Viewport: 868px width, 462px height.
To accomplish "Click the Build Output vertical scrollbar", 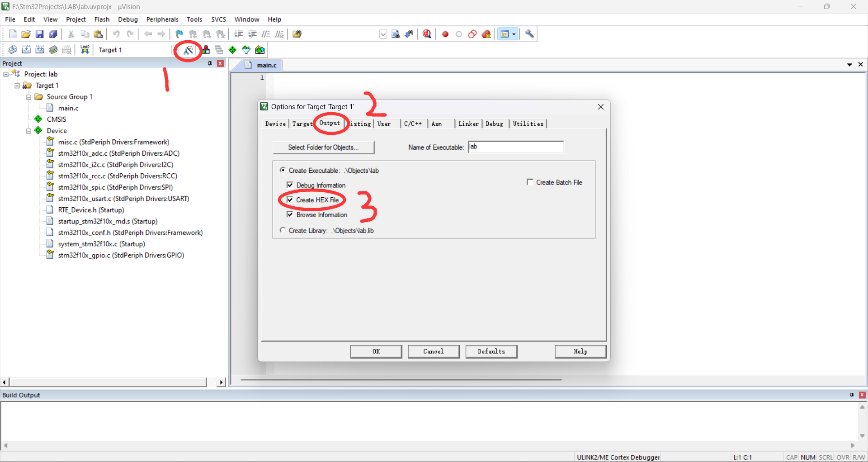I will 862,421.
